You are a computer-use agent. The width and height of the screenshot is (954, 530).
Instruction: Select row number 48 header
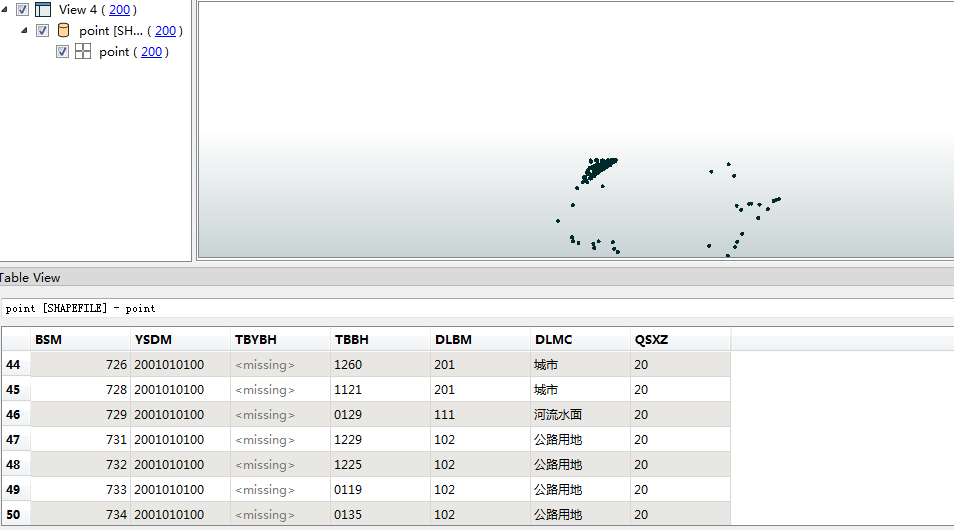click(x=16, y=464)
